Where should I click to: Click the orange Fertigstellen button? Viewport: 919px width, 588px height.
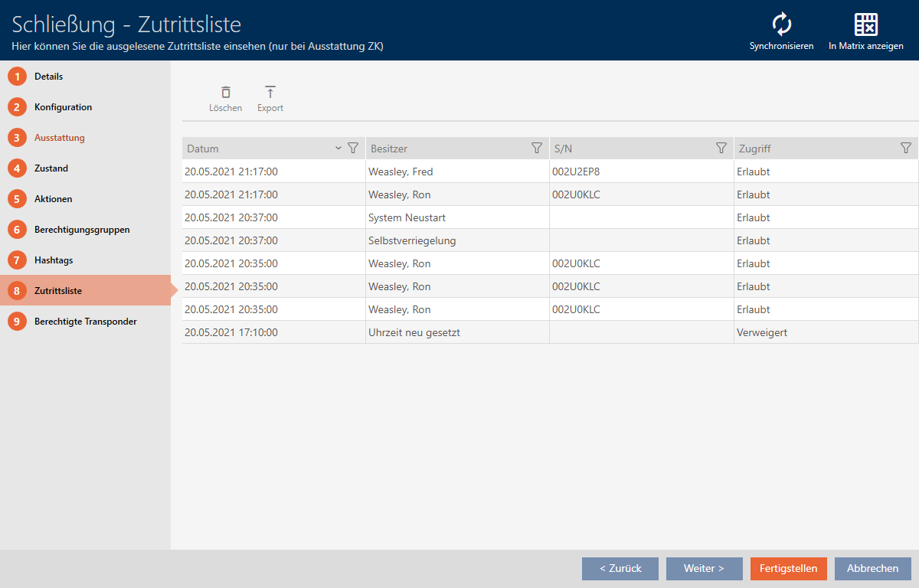(x=788, y=569)
